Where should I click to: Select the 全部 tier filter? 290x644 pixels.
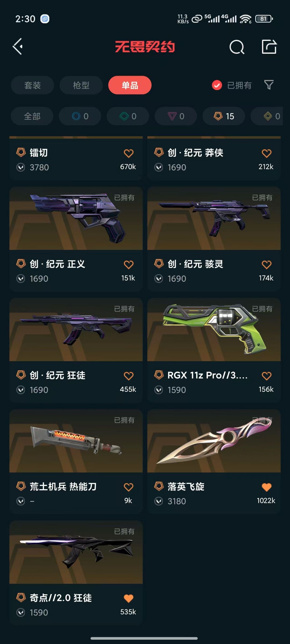point(32,116)
